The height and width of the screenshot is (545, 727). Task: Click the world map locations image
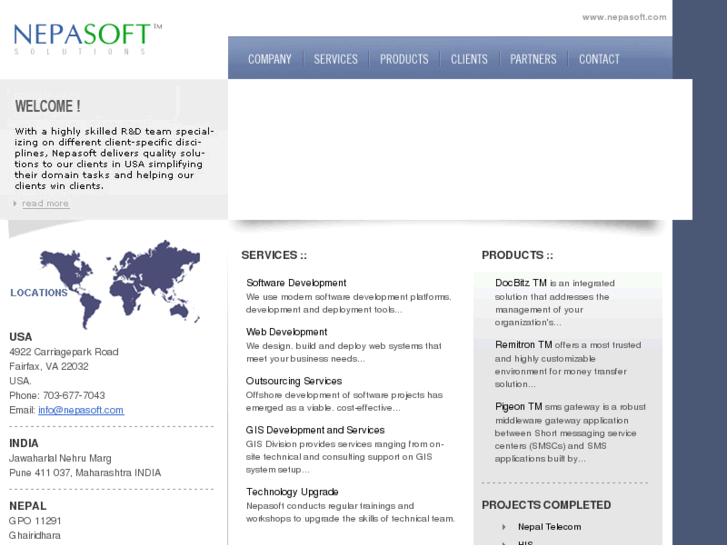click(120, 284)
